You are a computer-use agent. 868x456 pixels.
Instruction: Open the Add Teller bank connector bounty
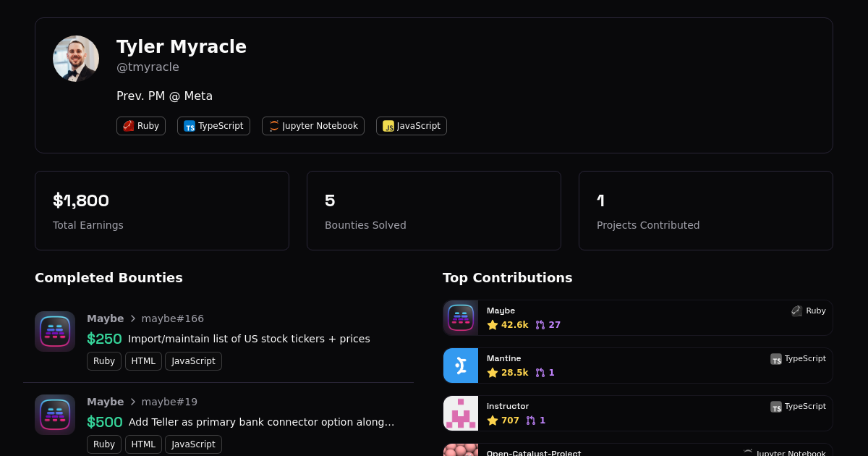[x=261, y=422]
